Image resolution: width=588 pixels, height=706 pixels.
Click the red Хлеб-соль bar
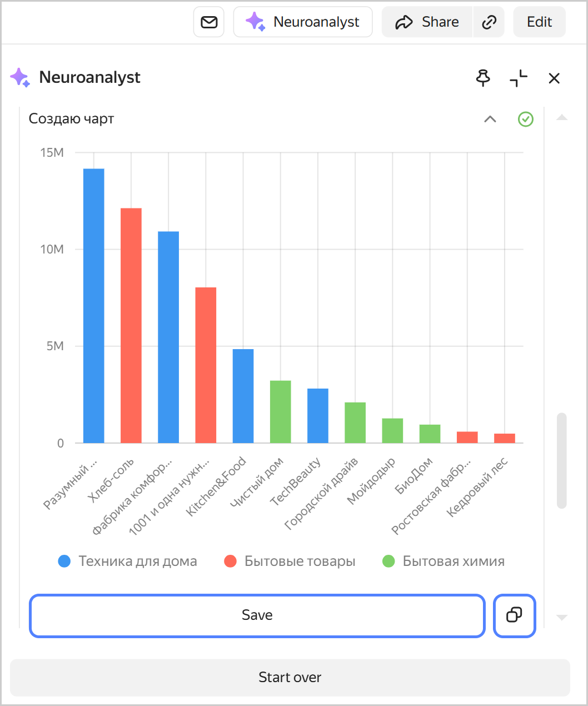click(x=131, y=325)
